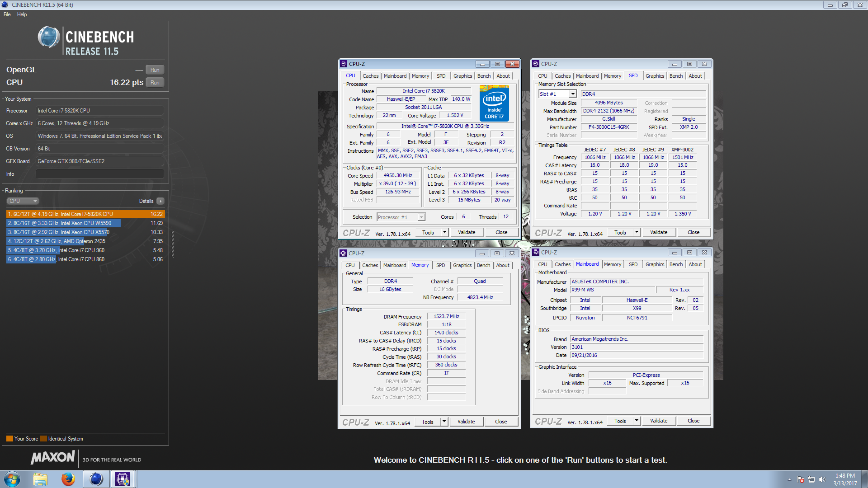Click the Part Number F4-3000C15-4GRK

pos(609,127)
